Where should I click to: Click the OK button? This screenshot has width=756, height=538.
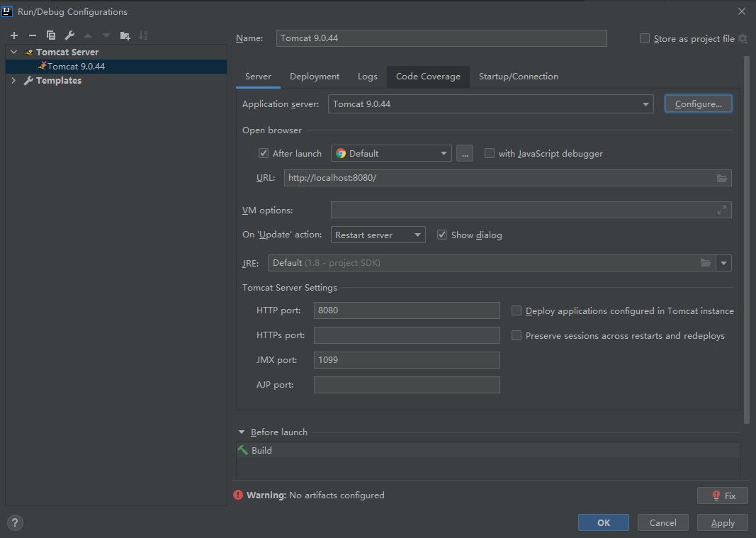point(604,522)
